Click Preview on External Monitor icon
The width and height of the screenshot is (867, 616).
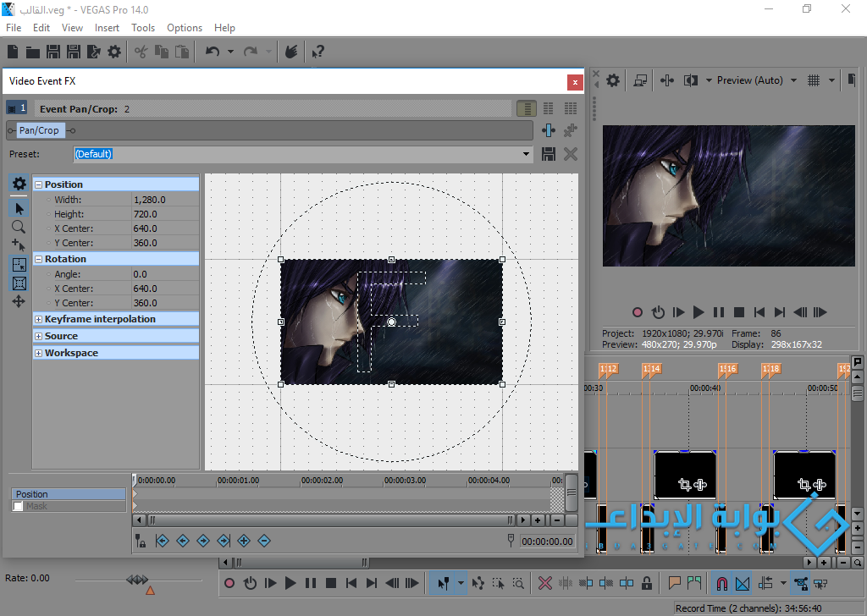[640, 80]
